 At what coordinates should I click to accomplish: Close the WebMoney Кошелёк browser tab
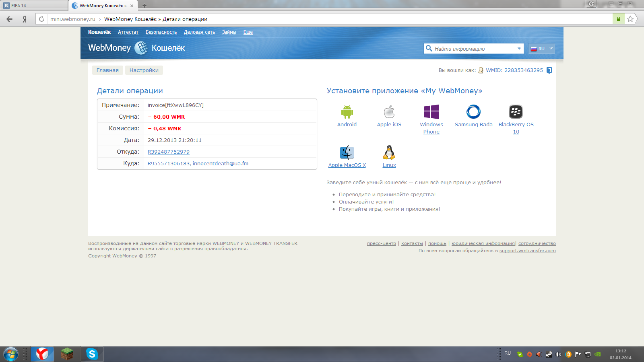click(x=132, y=6)
